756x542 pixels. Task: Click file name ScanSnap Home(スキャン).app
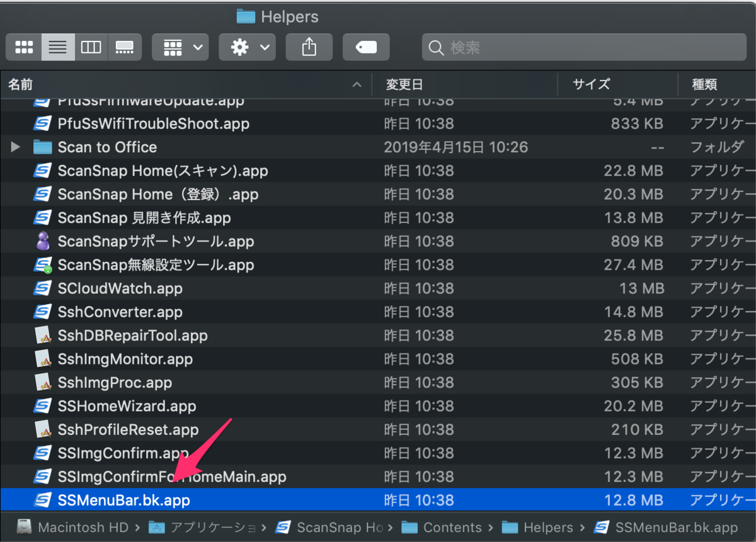point(163,171)
